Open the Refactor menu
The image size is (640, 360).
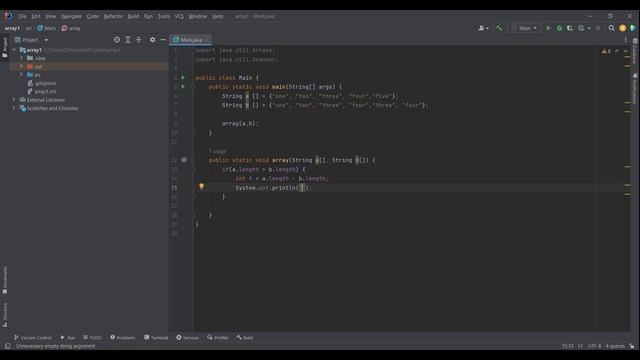pos(113,16)
